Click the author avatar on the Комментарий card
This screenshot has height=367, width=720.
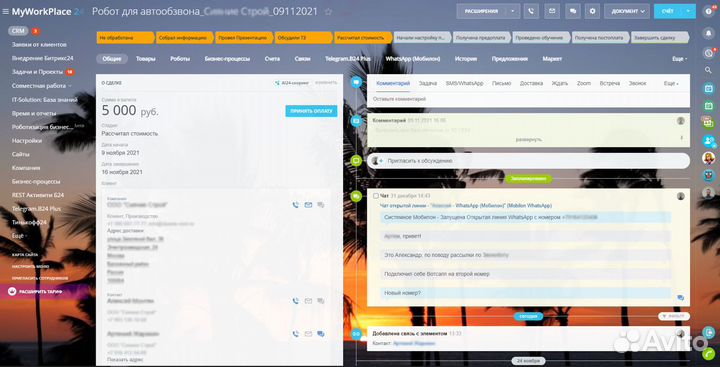pyautogui.click(x=681, y=121)
